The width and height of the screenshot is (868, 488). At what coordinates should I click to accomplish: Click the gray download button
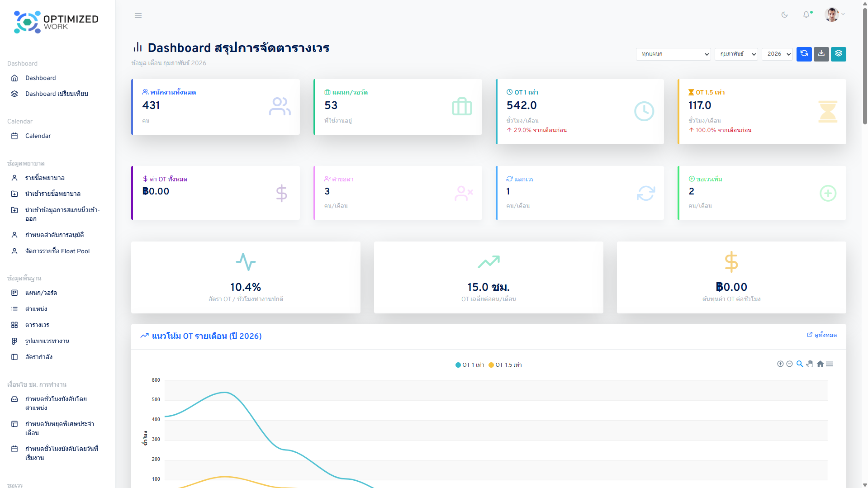click(821, 54)
